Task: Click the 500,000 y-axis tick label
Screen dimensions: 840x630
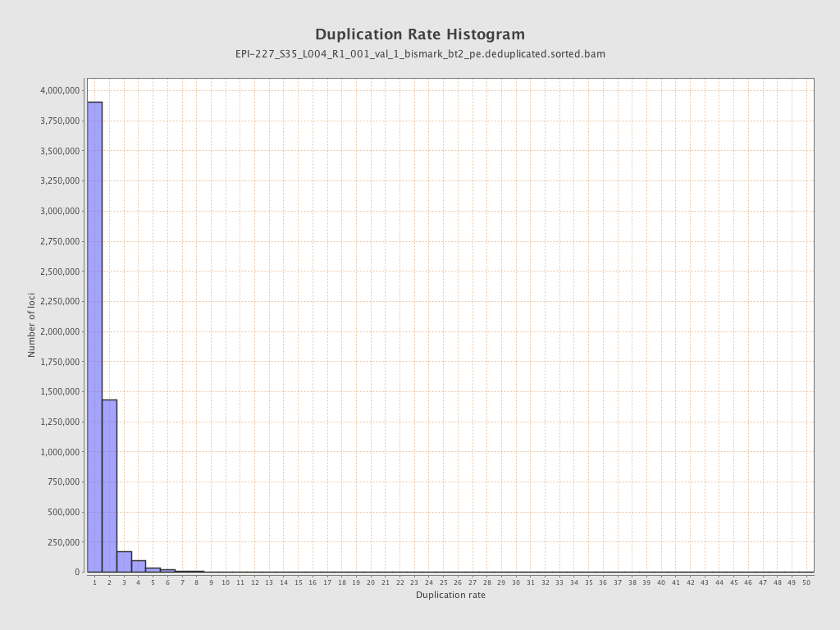Action: 64,512
